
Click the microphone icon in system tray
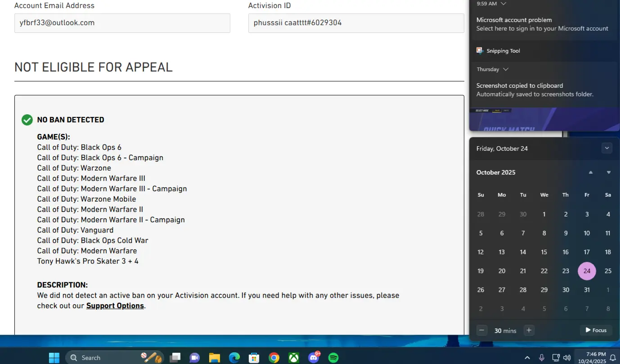click(542, 358)
